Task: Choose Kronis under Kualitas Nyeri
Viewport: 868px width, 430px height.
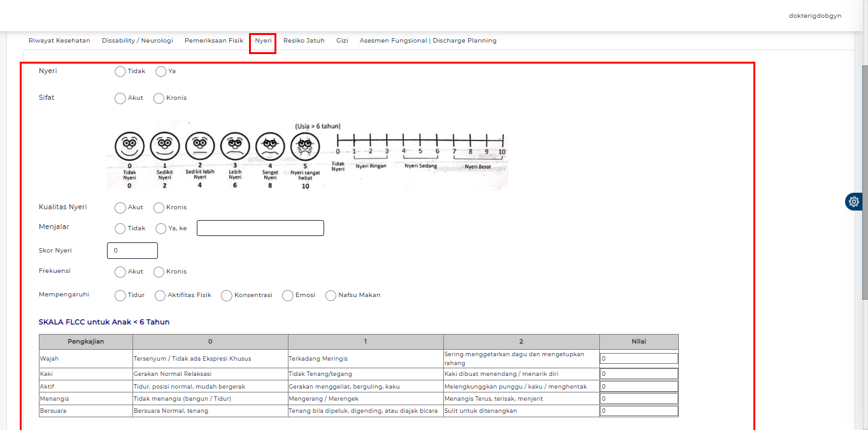Action: 158,207
